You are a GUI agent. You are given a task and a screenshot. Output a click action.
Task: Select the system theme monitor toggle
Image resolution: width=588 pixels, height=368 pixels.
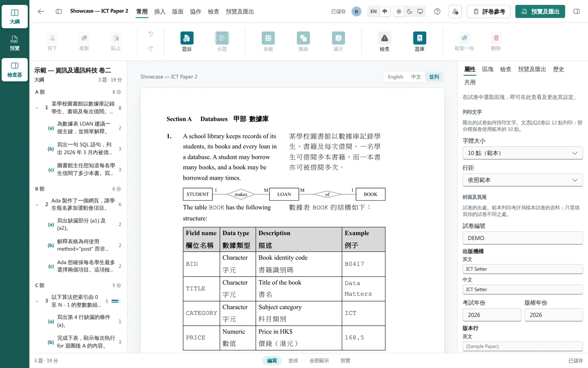pyautogui.click(x=420, y=11)
